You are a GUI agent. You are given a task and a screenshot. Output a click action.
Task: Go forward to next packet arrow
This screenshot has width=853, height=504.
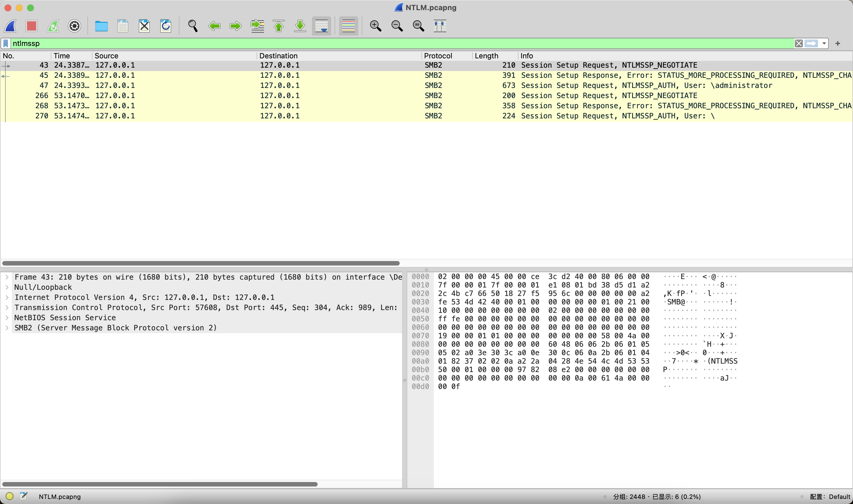point(236,26)
